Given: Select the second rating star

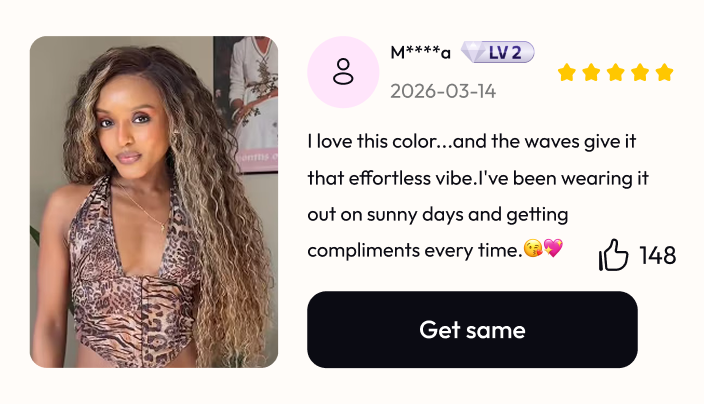Looking at the screenshot, I should [591, 72].
